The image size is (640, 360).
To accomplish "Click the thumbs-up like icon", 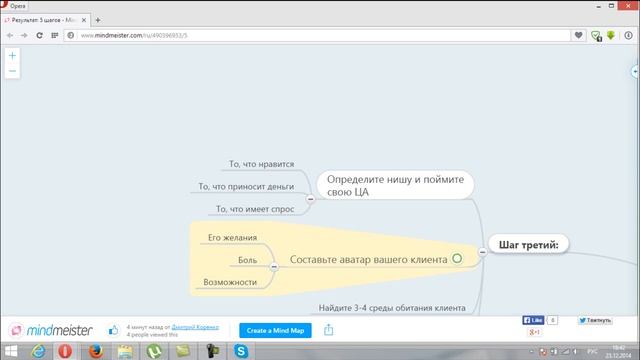I will (113, 330).
